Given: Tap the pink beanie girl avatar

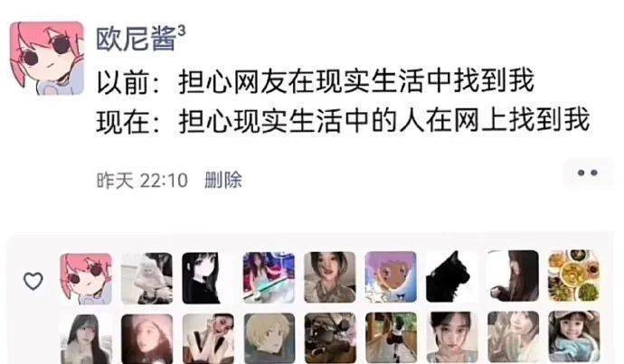Looking at the screenshot, I should tap(147, 339).
